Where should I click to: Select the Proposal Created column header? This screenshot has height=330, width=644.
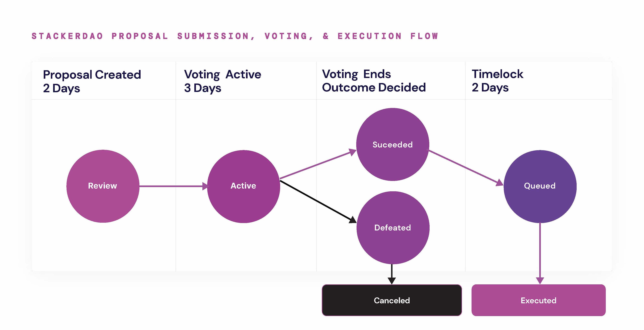pos(92,81)
